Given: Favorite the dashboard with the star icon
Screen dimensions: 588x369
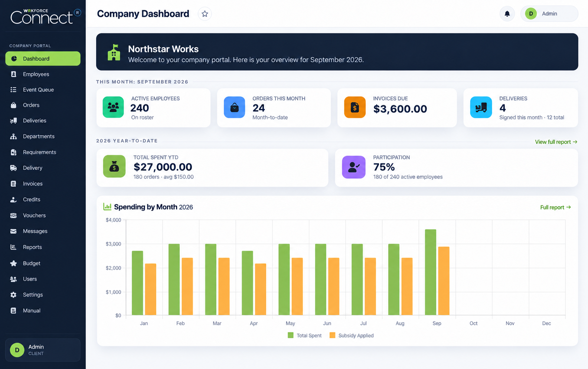Looking at the screenshot, I should 205,14.
